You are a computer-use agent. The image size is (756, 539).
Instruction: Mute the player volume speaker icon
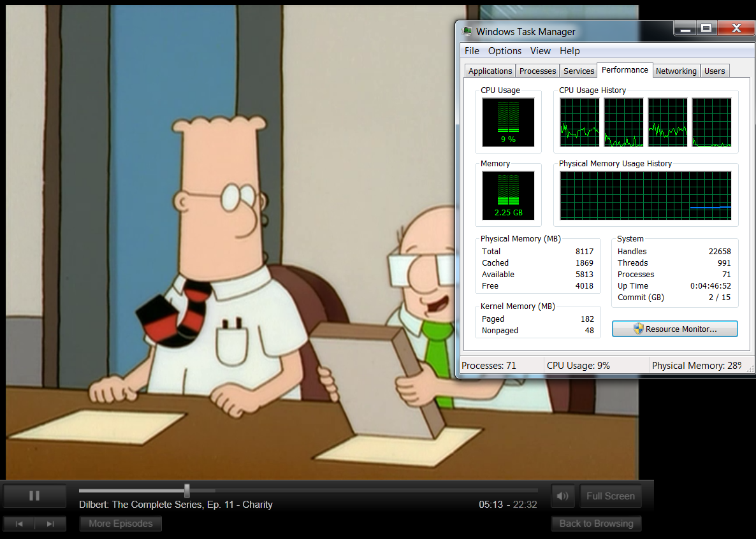click(562, 496)
